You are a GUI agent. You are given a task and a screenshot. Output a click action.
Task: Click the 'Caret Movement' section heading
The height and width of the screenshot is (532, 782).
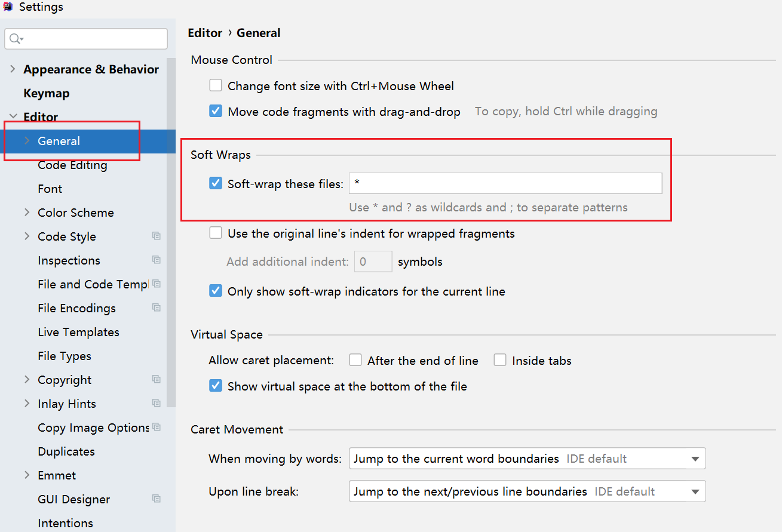pyautogui.click(x=237, y=429)
